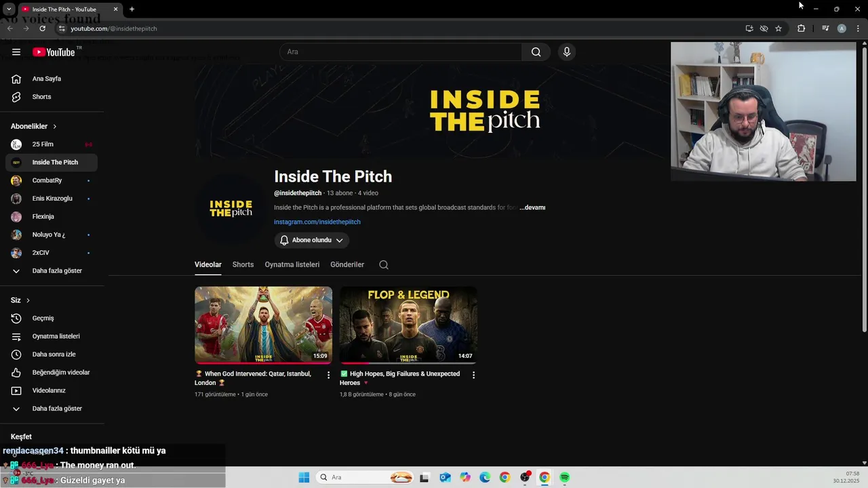The height and width of the screenshot is (488, 868).
Task: Open the Windows Start menu
Action: click(x=304, y=477)
